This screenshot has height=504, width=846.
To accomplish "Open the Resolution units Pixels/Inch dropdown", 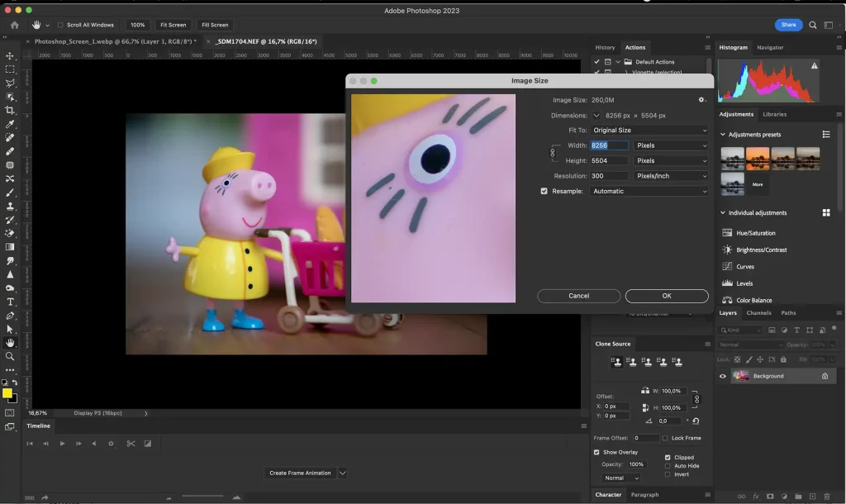I will (671, 176).
